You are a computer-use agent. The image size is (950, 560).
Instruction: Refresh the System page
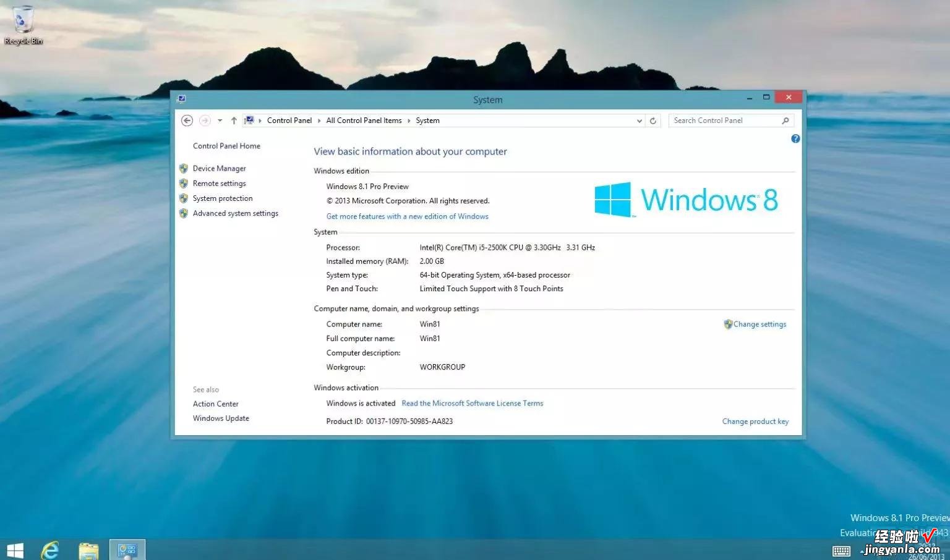653,121
